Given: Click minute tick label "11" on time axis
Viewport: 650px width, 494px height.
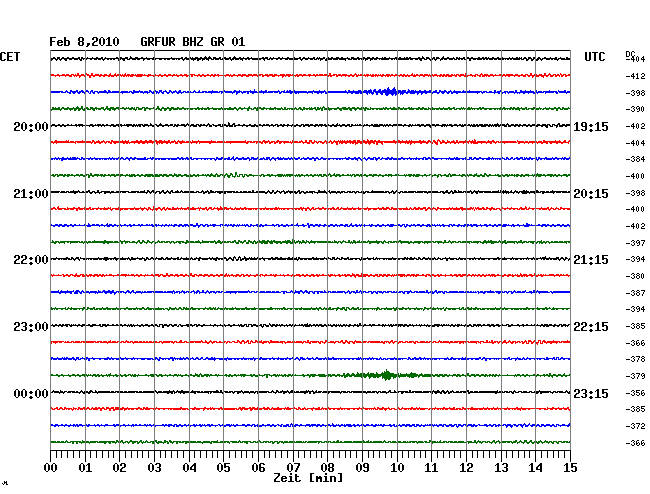Looking at the screenshot, I should (431, 468).
